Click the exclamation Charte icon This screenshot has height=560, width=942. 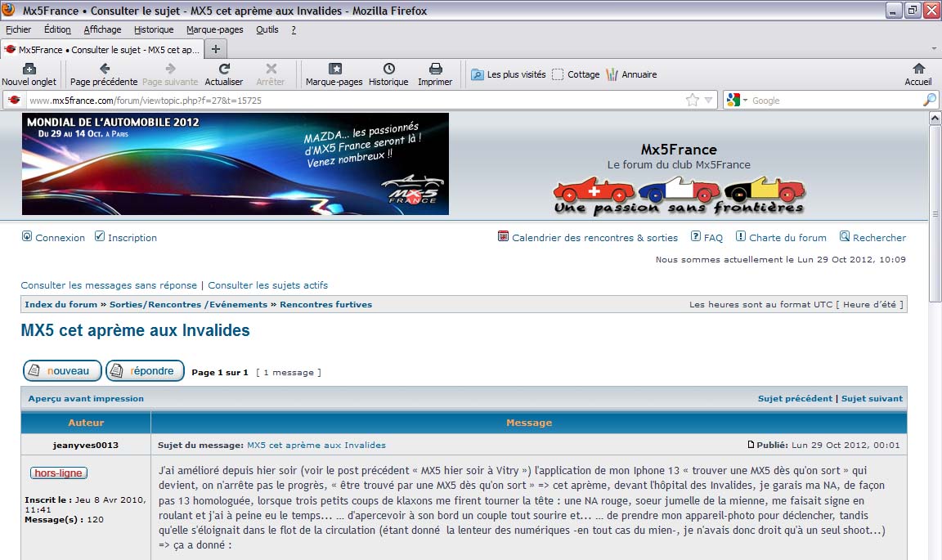click(741, 236)
